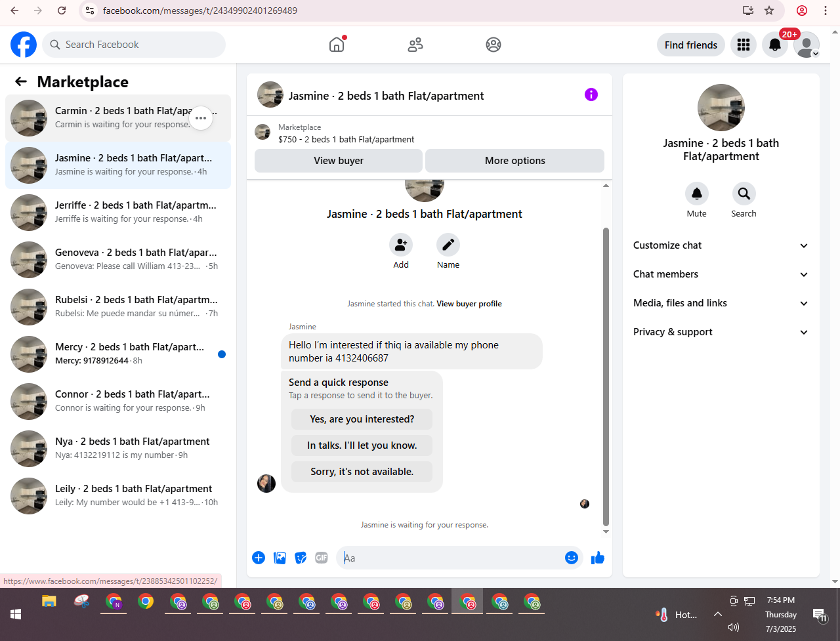
Task: Open the emoji picker smiley
Action: pyautogui.click(x=572, y=558)
